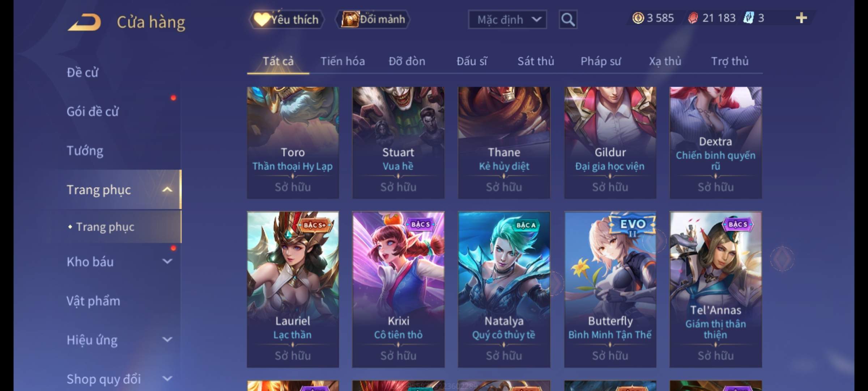Screen dimensions: 868x391
Task: Switch to the Tiến hóa tab
Action: (342, 61)
